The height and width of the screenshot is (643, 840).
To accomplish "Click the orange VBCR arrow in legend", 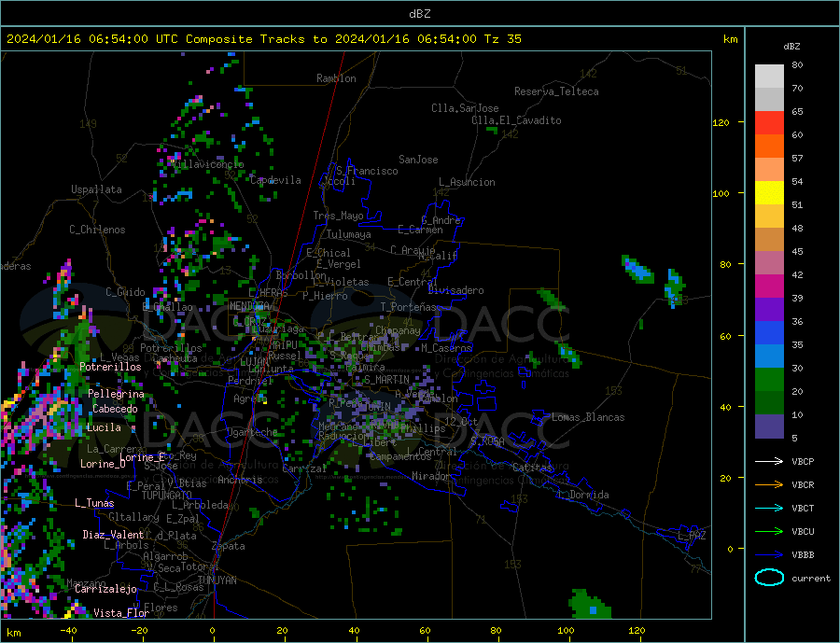I will (x=769, y=485).
